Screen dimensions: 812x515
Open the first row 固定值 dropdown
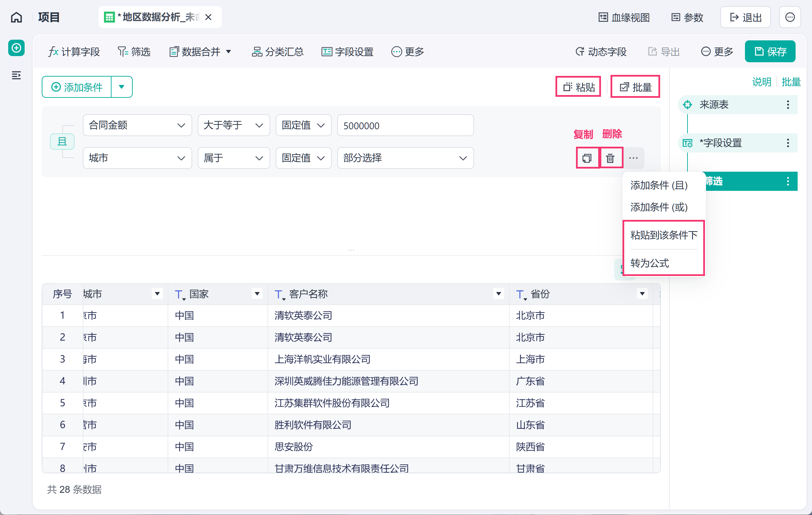coord(304,125)
